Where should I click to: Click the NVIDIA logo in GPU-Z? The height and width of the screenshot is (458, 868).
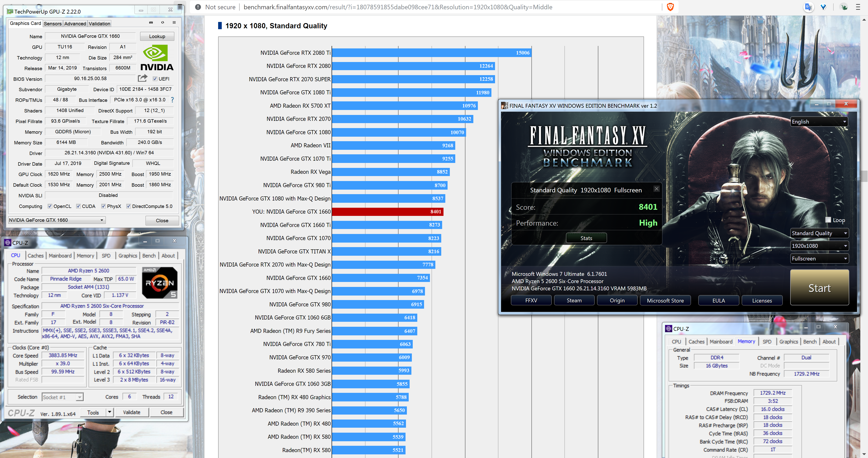[x=157, y=58]
